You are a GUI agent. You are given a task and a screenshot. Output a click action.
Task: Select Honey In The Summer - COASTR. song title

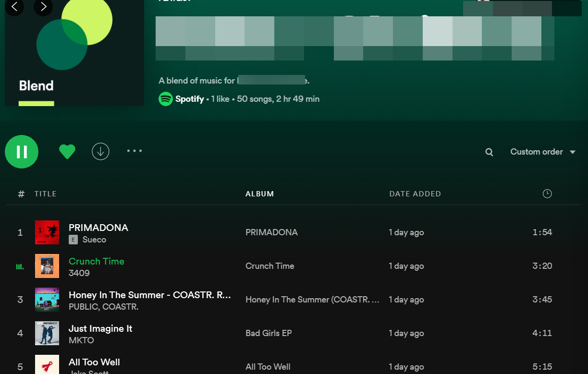pyautogui.click(x=150, y=295)
